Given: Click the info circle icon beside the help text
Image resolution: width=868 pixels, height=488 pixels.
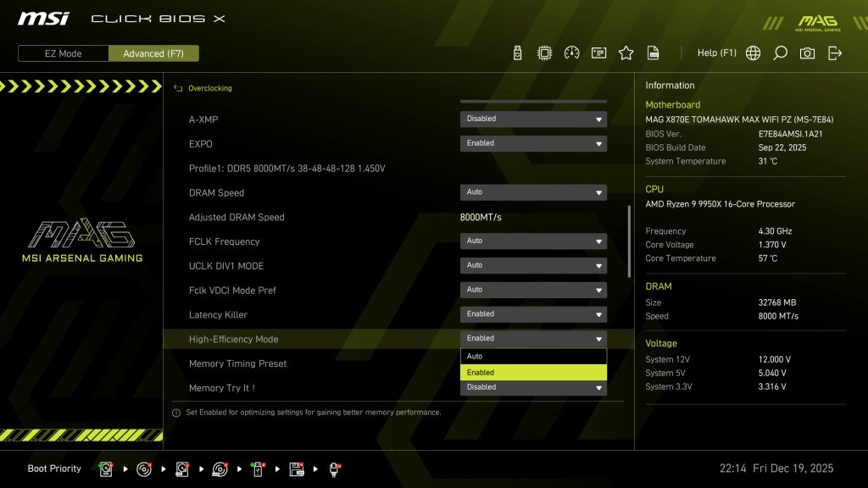Looking at the screenshot, I should [x=176, y=413].
